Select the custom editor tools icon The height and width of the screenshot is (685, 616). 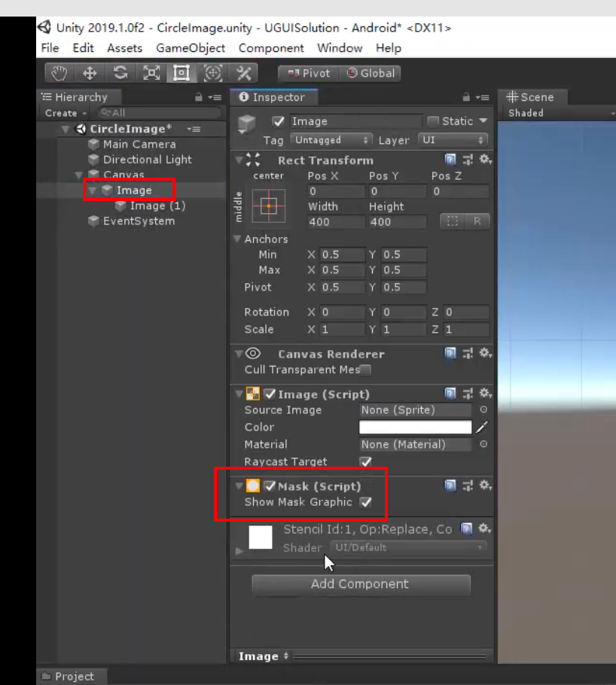[243, 73]
